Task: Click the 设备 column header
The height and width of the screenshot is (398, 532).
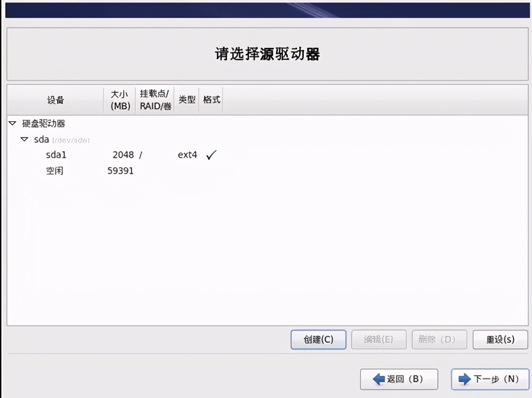Action: point(55,100)
